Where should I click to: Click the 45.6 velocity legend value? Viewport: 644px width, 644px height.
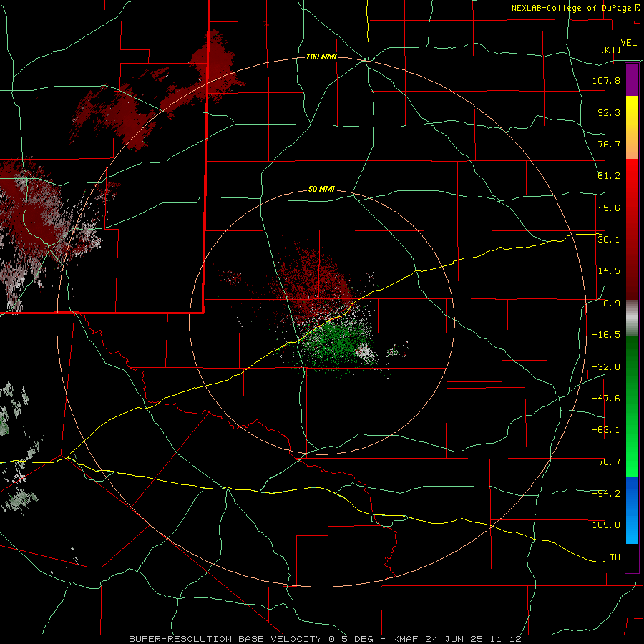click(x=609, y=208)
